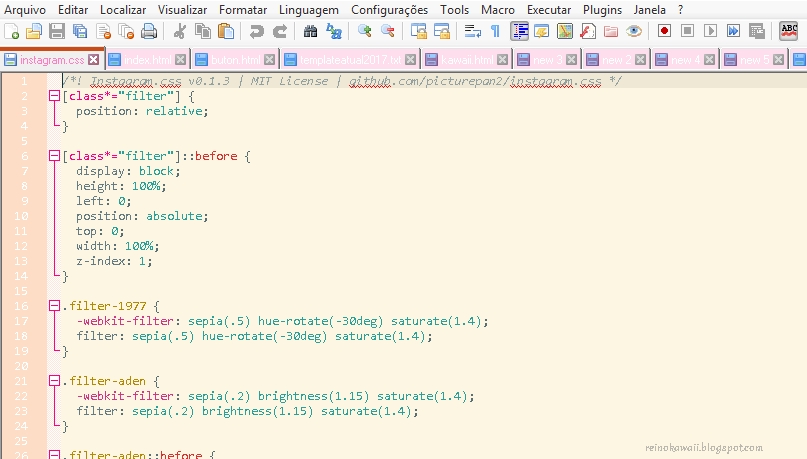The width and height of the screenshot is (807, 459).
Task: Open the Plugins menu
Action: (x=602, y=10)
